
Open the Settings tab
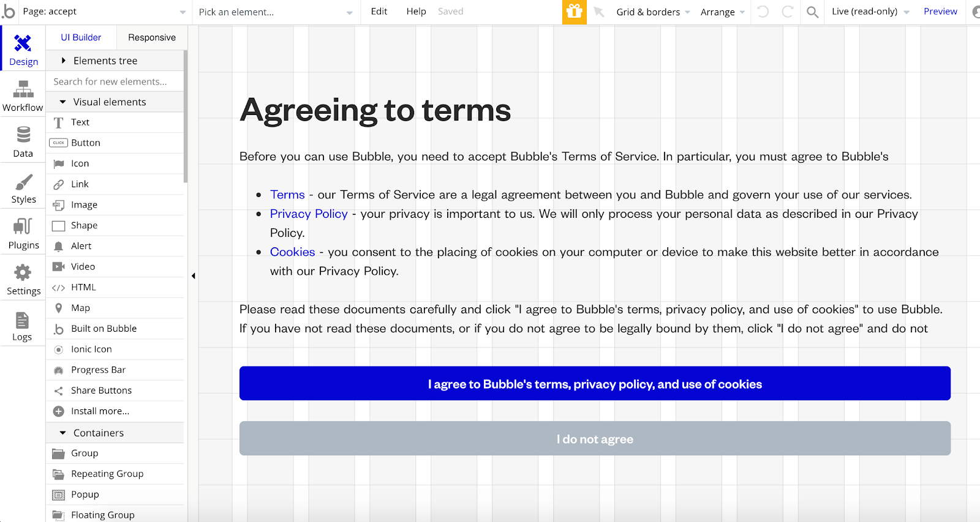(x=23, y=279)
